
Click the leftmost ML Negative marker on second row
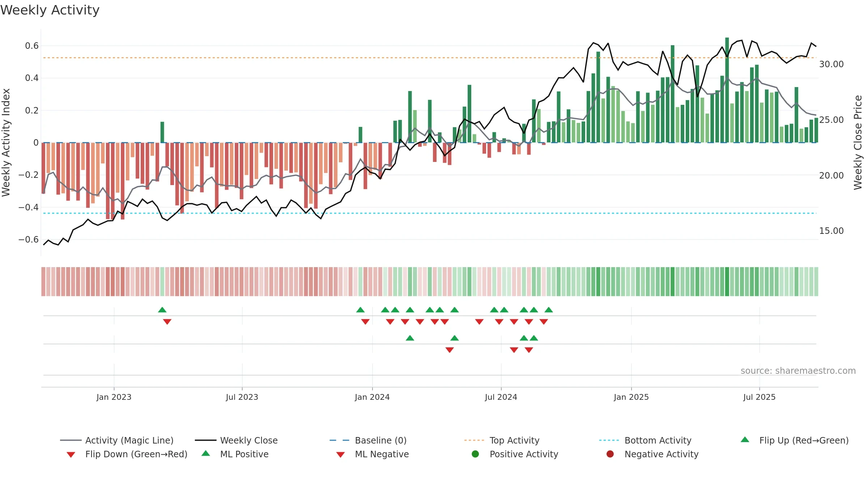450,350
